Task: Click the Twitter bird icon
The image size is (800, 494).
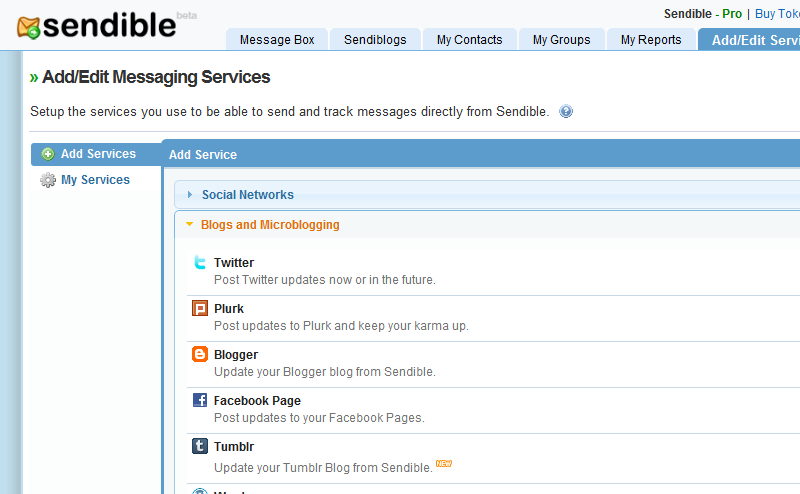Action: (200, 263)
